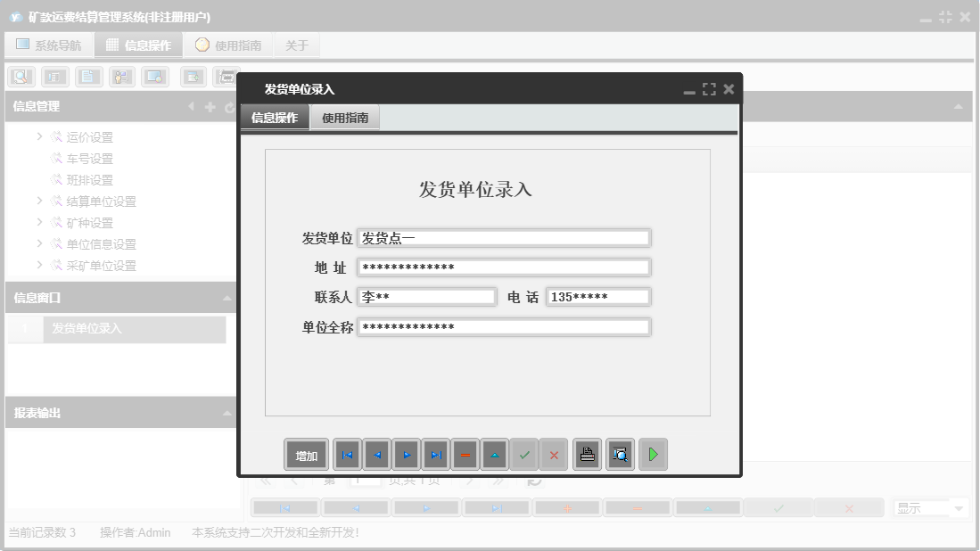Go to next record with blue arrow icon
Screen dimensions: 980x551
406,454
